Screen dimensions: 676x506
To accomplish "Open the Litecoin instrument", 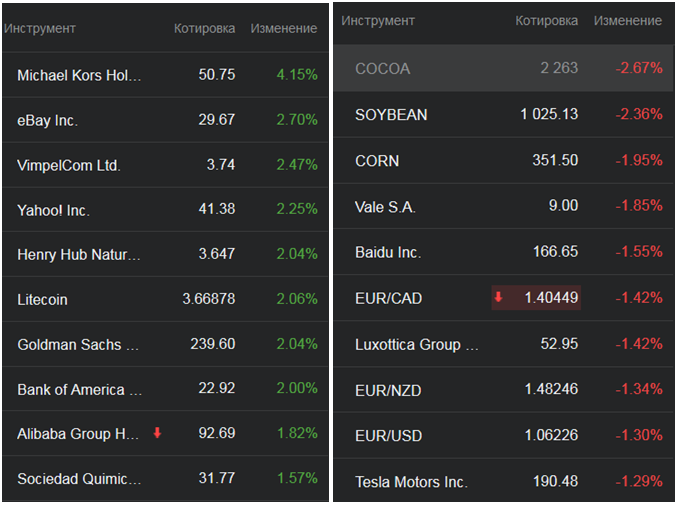I will click(x=43, y=299).
